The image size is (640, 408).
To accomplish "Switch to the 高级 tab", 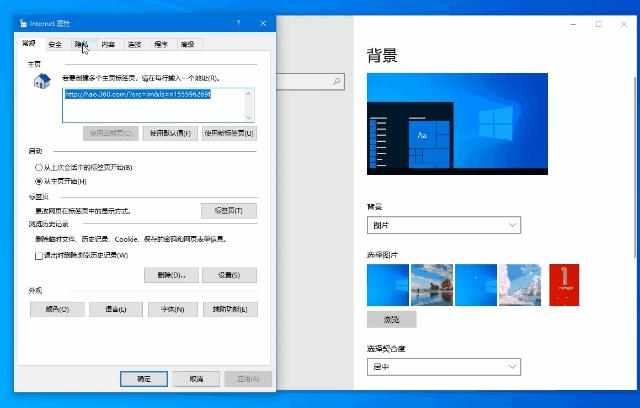I will tap(187, 44).
